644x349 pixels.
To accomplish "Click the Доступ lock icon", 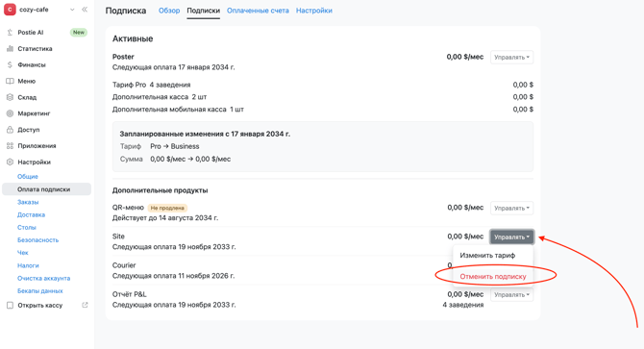I will pos(10,130).
